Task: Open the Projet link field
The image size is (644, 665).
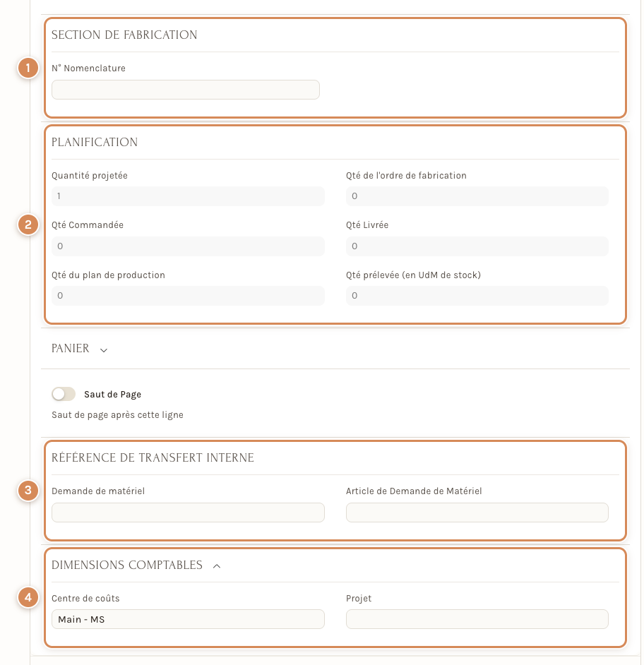Action: coord(477,619)
